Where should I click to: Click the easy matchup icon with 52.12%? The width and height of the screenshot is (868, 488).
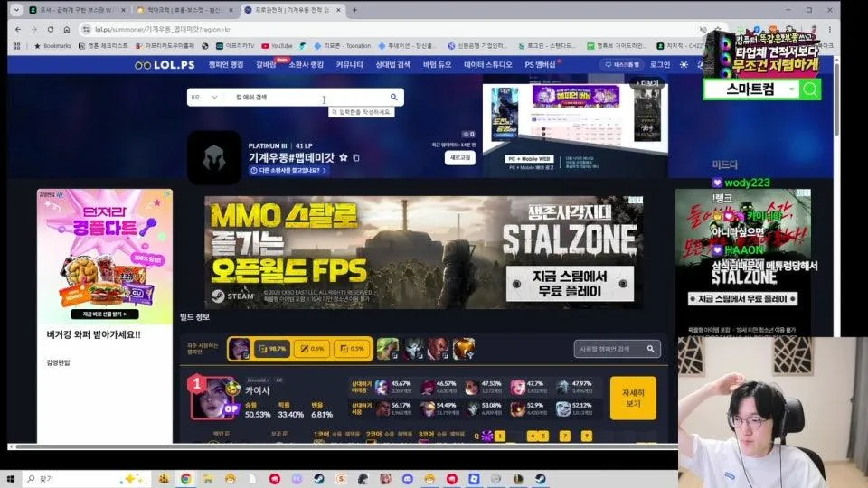(562, 408)
